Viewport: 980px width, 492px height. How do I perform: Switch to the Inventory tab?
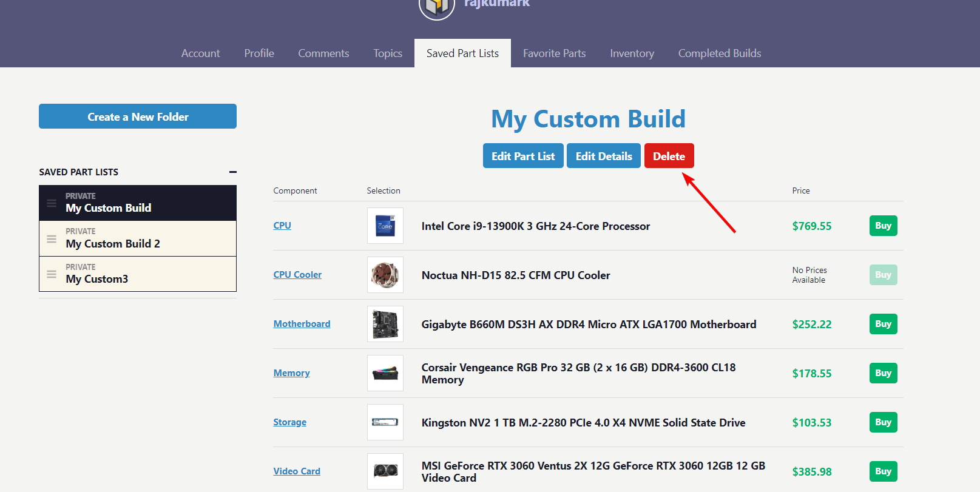click(632, 53)
